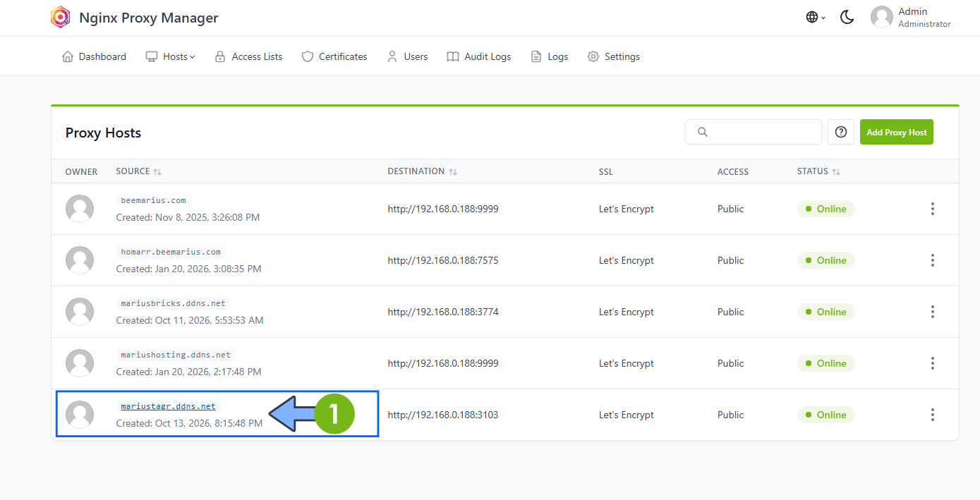980x500 pixels.
Task: Click the mariushosting.ddns.net source link
Action: pos(176,355)
